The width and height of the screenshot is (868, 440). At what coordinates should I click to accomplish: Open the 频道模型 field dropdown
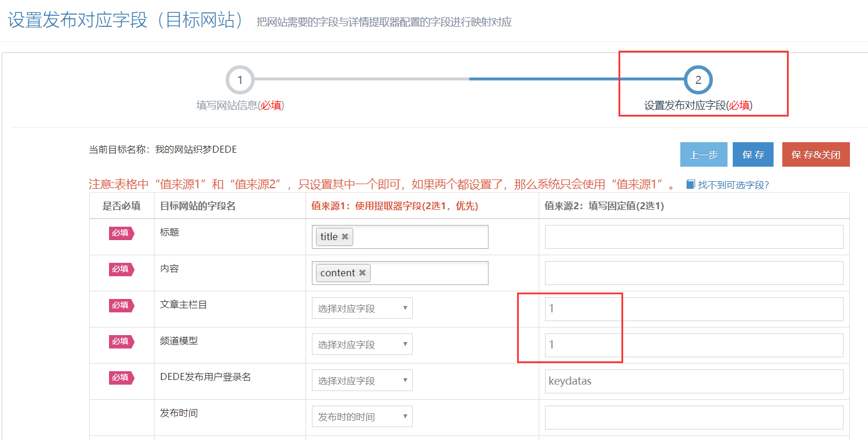[362, 344]
